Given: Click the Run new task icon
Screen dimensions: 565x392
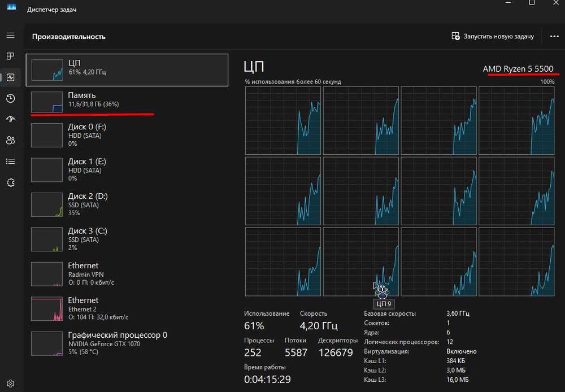Looking at the screenshot, I should coord(455,36).
